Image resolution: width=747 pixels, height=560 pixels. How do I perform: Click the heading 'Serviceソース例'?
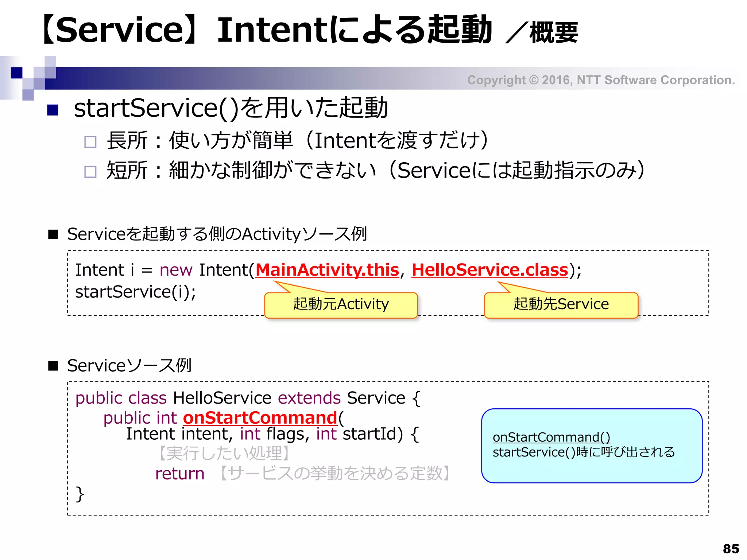pyautogui.click(x=129, y=366)
